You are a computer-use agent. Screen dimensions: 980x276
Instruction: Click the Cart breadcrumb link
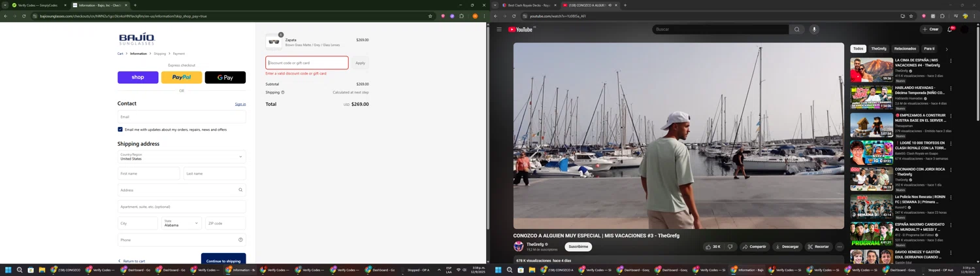[x=120, y=54]
